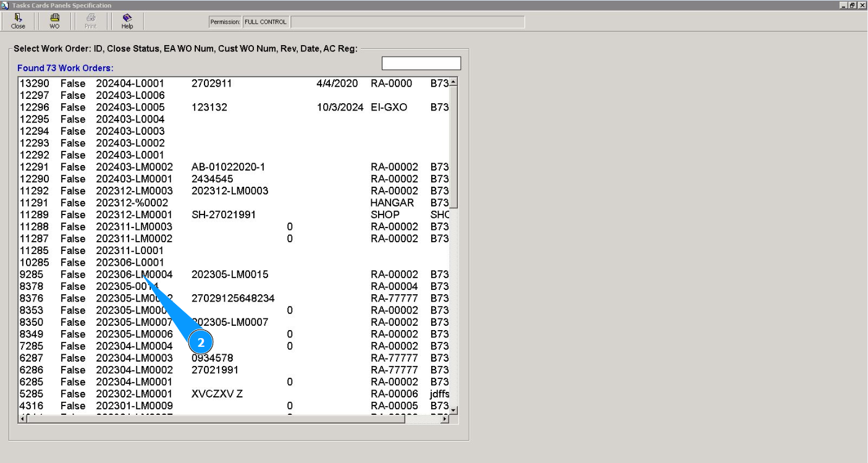Choose work order 12296 dated 10/3/2024
This screenshot has height=463, width=868.
(x=234, y=107)
